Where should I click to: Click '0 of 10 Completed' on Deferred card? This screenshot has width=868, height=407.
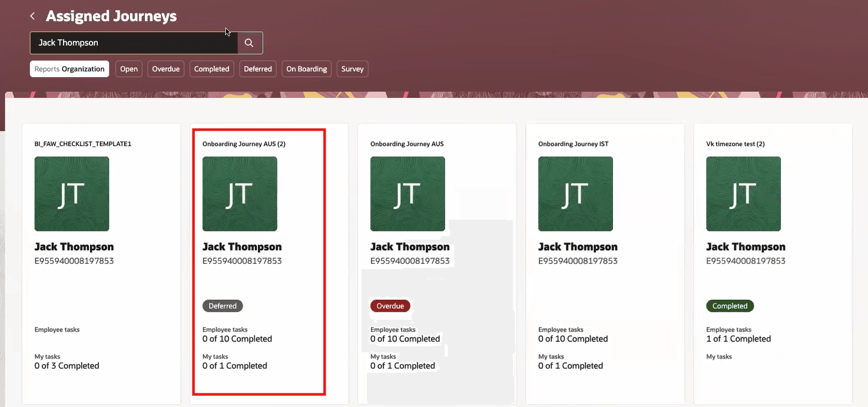(237, 339)
